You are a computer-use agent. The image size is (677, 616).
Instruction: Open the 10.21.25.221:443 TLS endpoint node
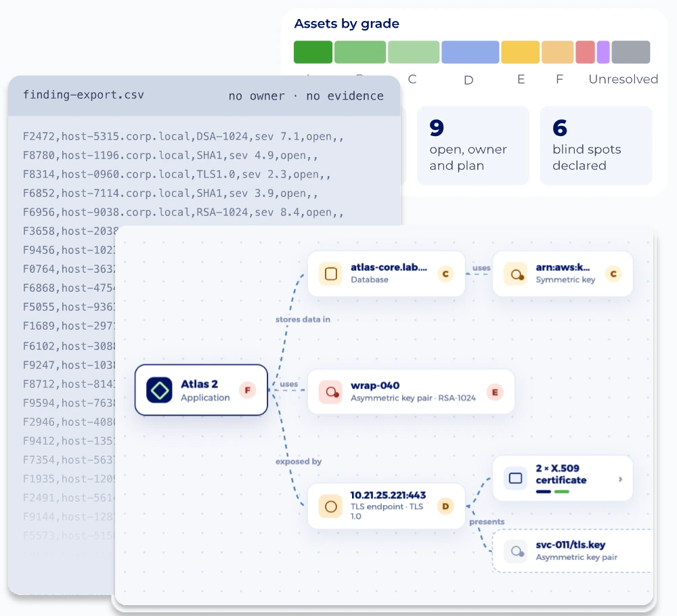click(386, 506)
